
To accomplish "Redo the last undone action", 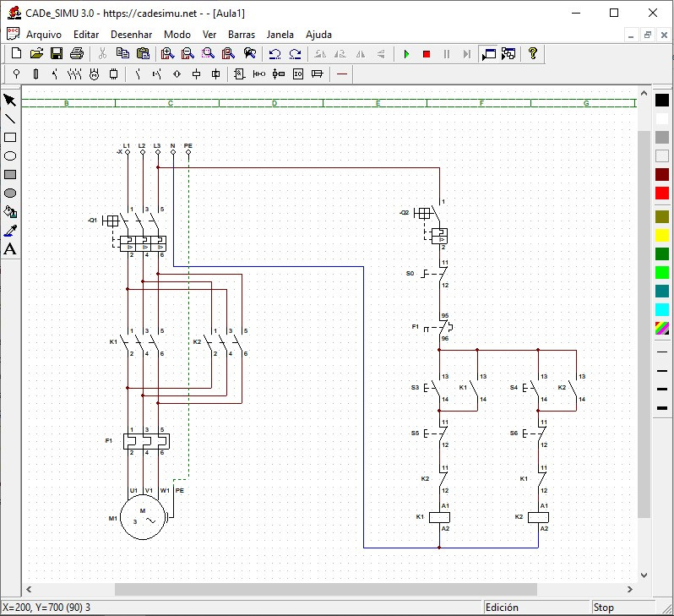I will pos(295,54).
